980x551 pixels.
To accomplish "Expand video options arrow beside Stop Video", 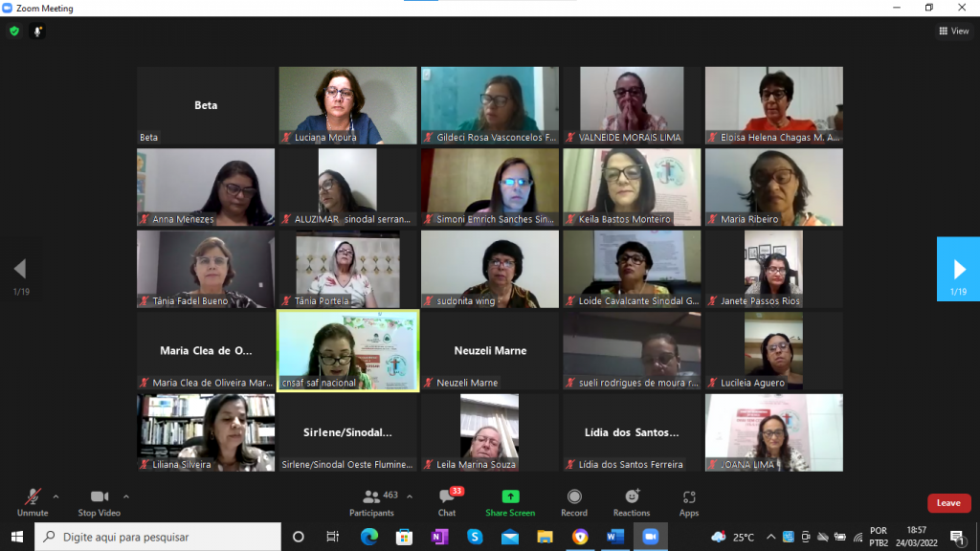I will [126, 496].
